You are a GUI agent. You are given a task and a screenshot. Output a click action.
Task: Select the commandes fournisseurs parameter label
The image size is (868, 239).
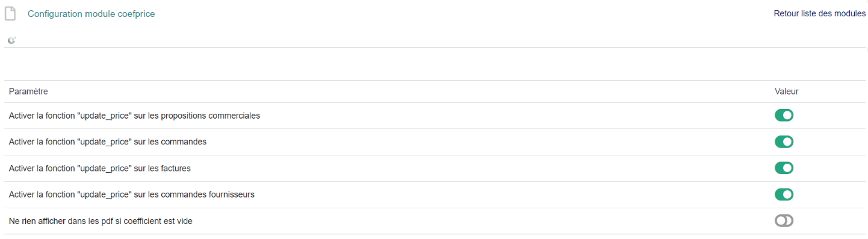click(x=132, y=195)
